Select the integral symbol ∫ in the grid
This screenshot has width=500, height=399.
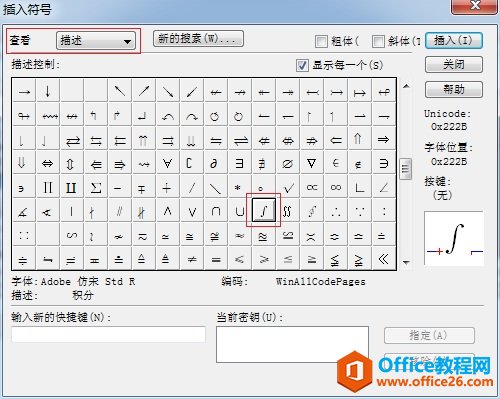264,210
